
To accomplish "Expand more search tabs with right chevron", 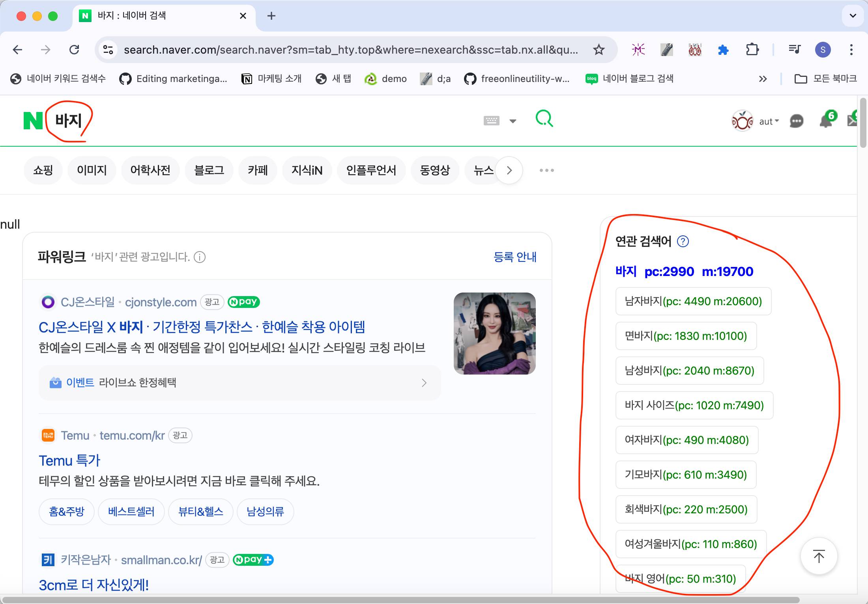I will click(x=509, y=170).
